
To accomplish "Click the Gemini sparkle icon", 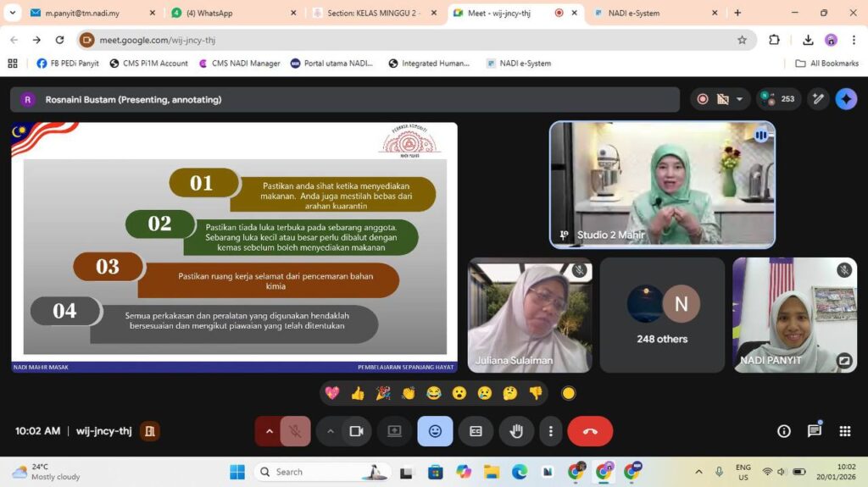I will (x=846, y=99).
